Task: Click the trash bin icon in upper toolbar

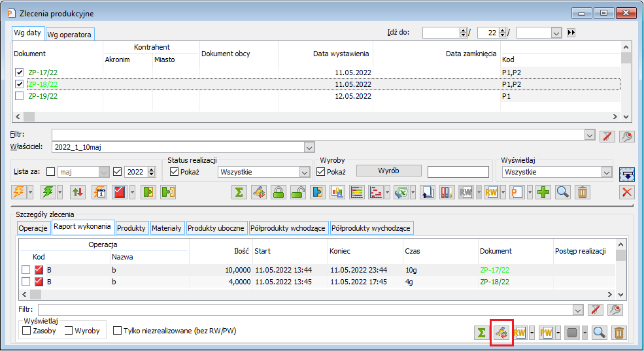Action: click(x=583, y=192)
